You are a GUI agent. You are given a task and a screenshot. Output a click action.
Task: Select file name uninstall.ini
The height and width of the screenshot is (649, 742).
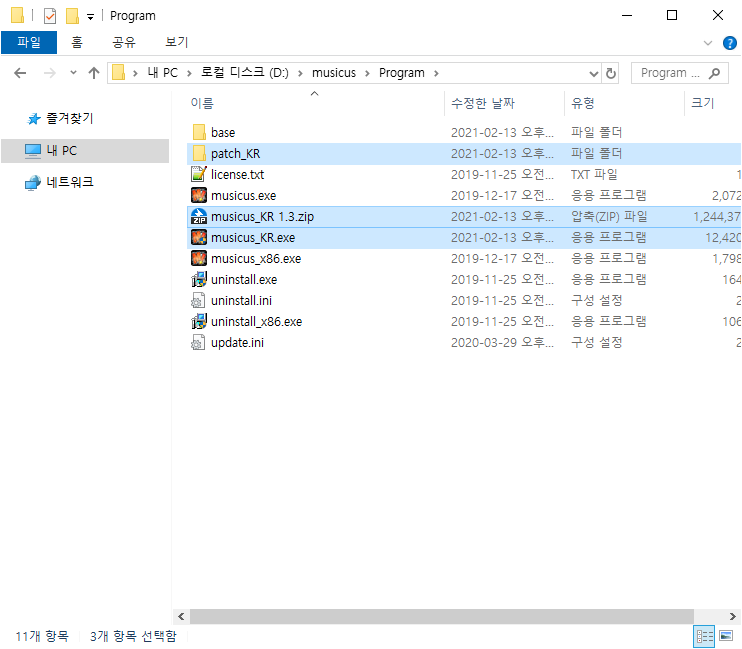pos(241,300)
